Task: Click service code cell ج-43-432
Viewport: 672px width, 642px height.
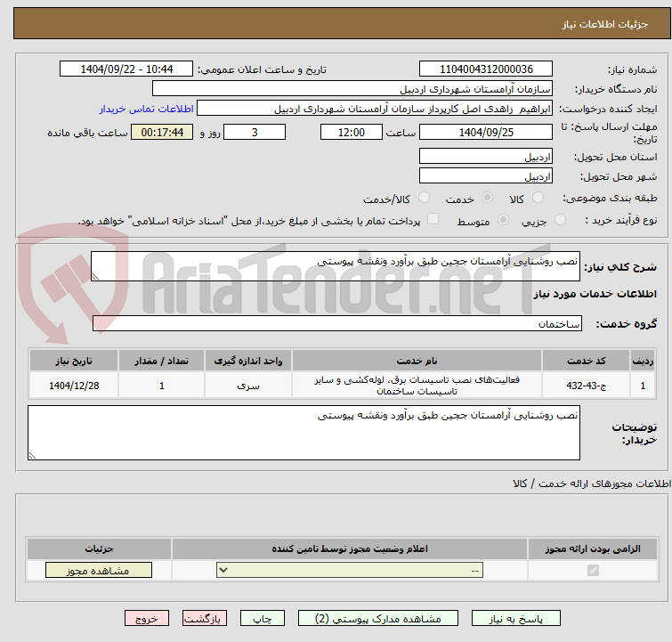Action: tap(586, 386)
